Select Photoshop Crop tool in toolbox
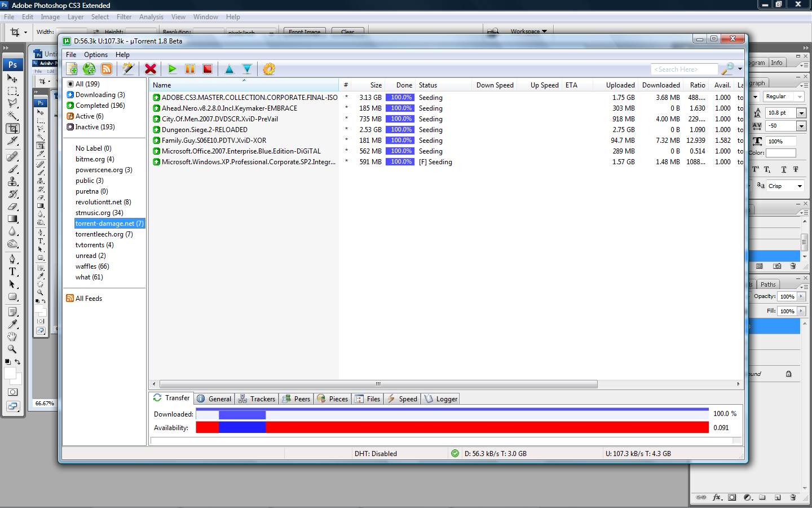The height and width of the screenshot is (508, 812). pyautogui.click(x=12, y=129)
